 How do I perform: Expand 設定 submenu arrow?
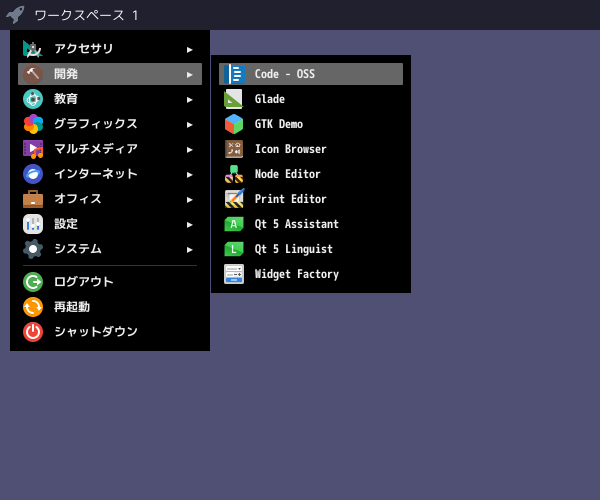coord(189,225)
